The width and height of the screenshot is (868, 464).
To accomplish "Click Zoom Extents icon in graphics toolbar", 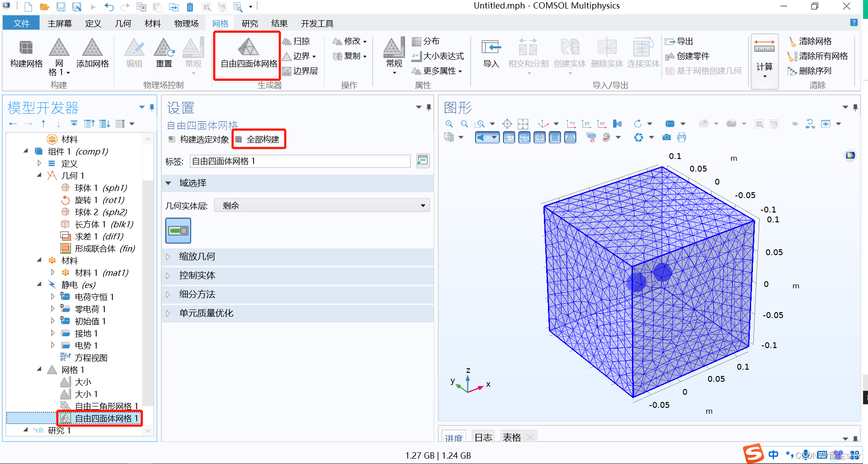I will click(x=523, y=124).
